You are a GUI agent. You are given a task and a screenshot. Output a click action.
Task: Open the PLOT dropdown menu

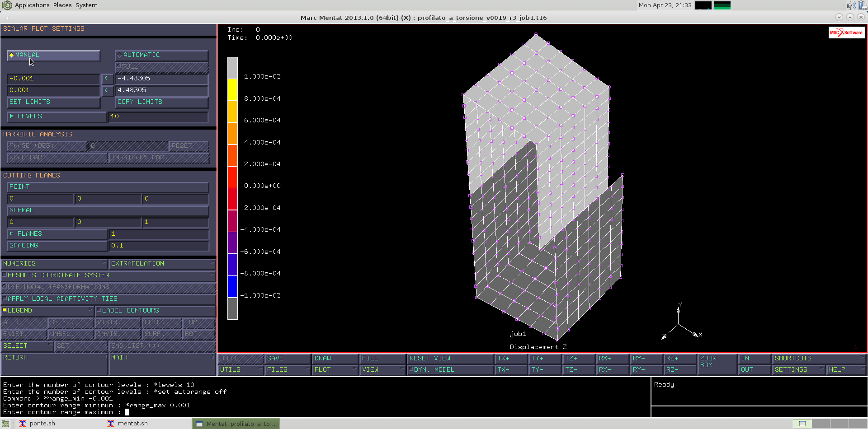(x=335, y=370)
